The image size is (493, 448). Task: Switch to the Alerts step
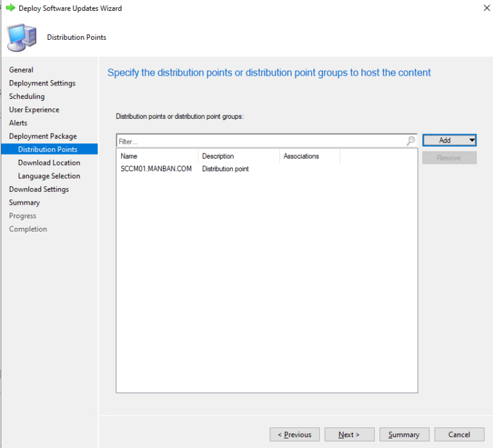18,123
